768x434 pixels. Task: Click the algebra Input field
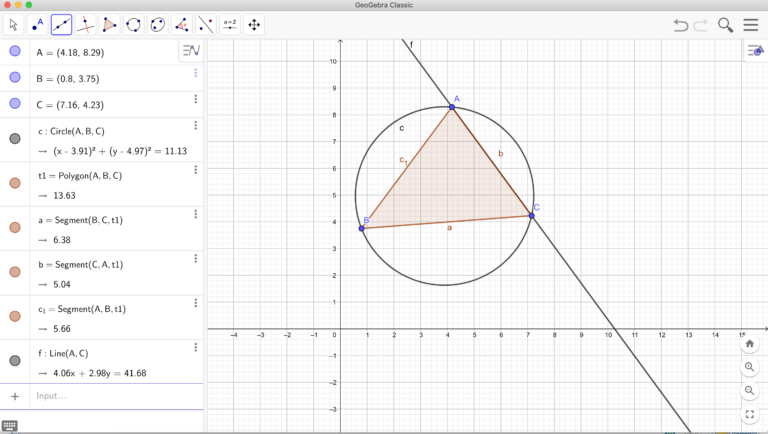[x=100, y=396]
